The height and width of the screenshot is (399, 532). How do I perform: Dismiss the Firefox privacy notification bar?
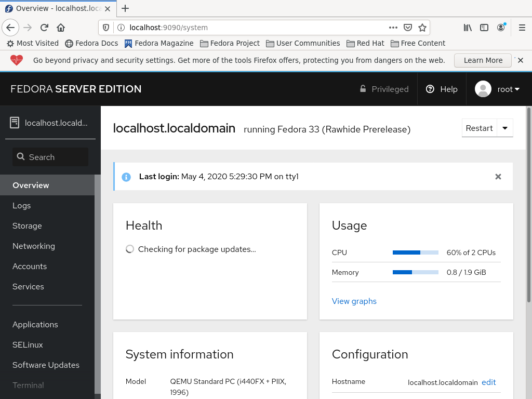[x=521, y=60]
